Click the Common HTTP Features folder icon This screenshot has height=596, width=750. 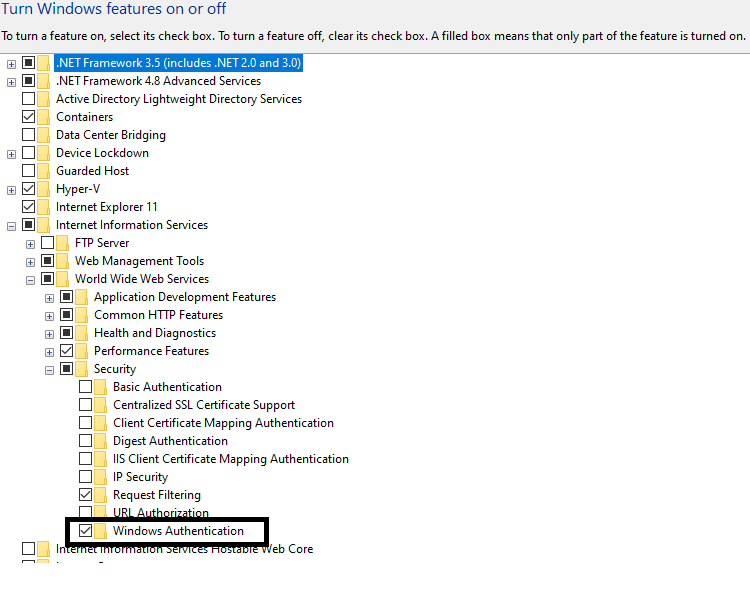coord(81,315)
